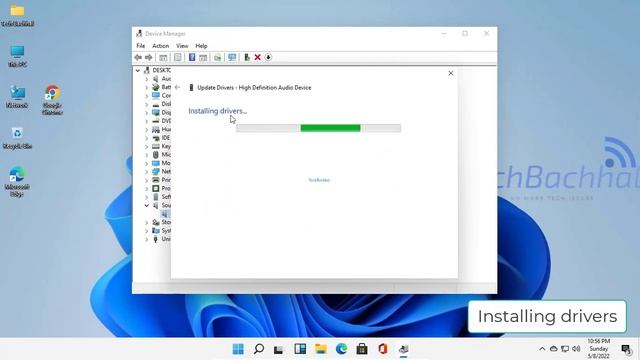Open the Action menu
640x360 pixels.
(160, 46)
